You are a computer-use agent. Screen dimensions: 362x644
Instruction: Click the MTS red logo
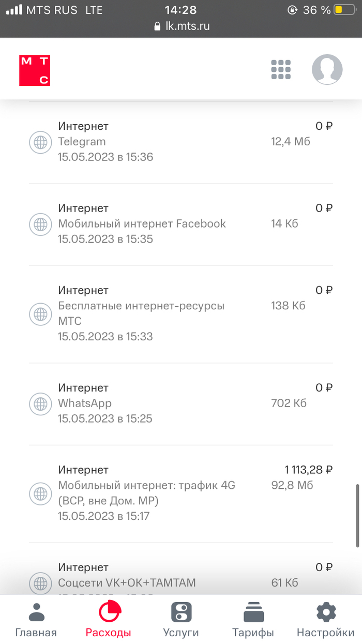(35, 70)
